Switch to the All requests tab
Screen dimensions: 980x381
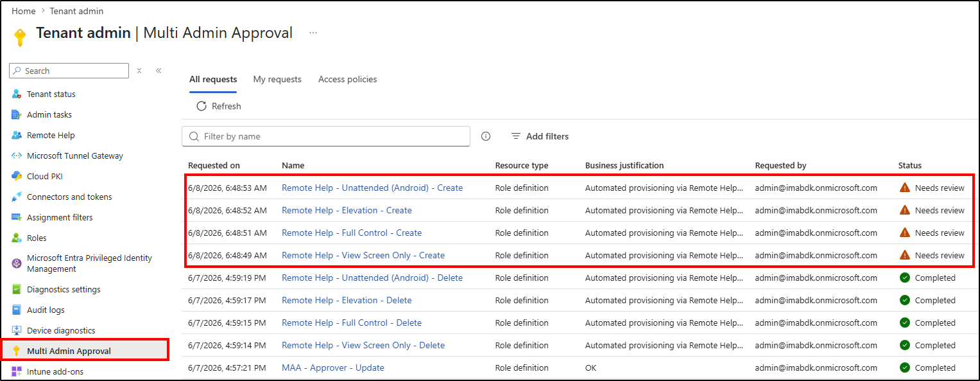(213, 80)
